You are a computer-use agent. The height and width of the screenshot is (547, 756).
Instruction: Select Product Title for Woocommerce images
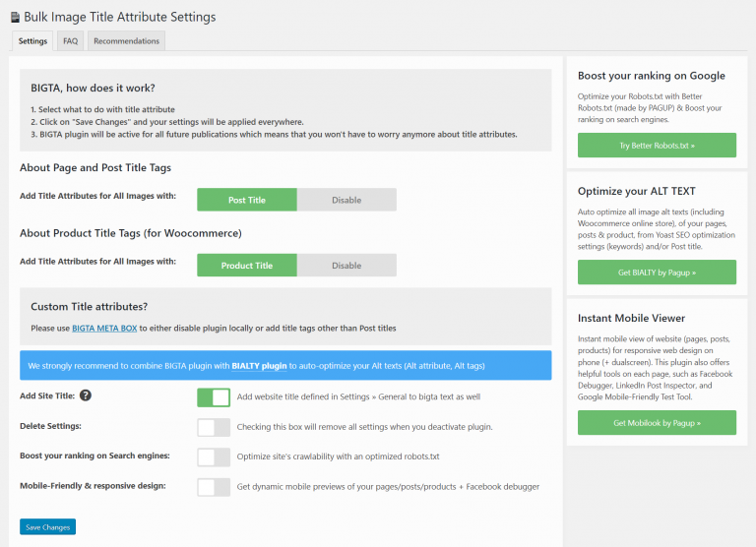pyautogui.click(x=247, y=266)
